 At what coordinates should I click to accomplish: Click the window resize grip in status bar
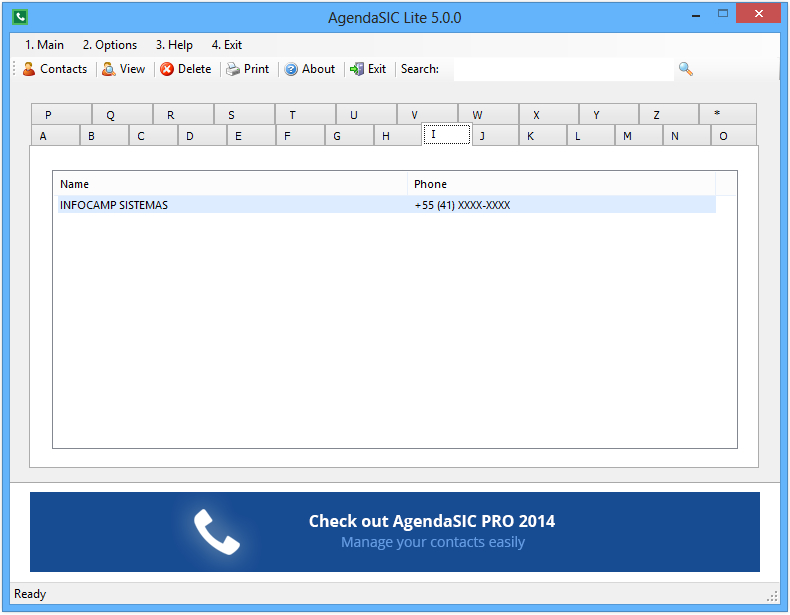(772, 596)
